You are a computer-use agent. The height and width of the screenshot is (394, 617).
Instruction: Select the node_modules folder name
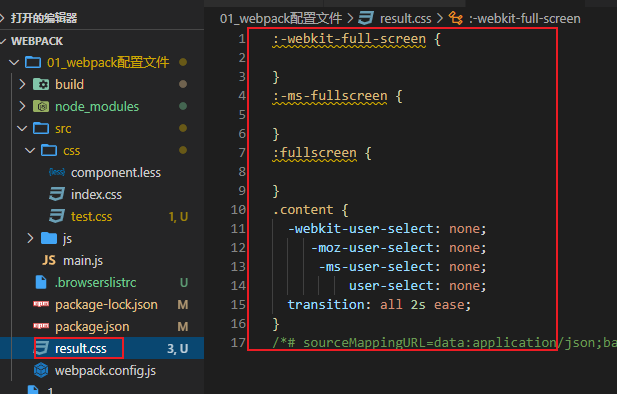point(97,107)
